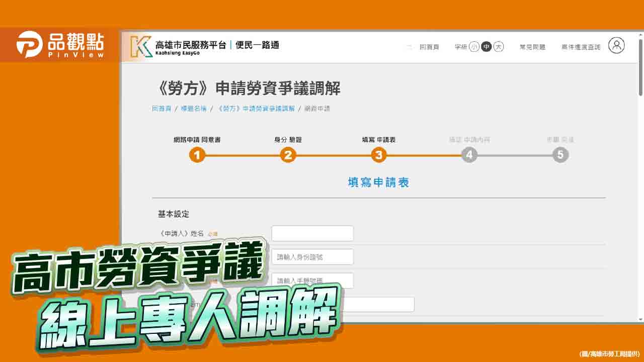Click the 回首頁 breadcrumb link
Viewport: 644px width, 362px height.
click(x=162, y=109)
